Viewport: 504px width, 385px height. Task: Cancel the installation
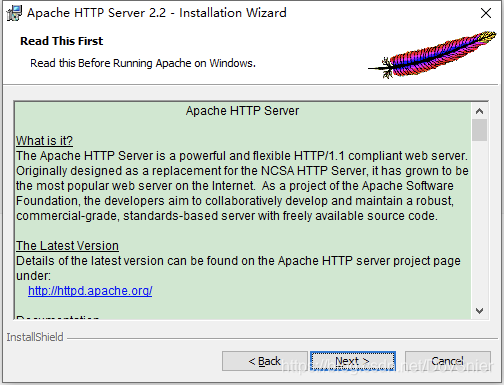pyautogui.click(x=447, y=361)
